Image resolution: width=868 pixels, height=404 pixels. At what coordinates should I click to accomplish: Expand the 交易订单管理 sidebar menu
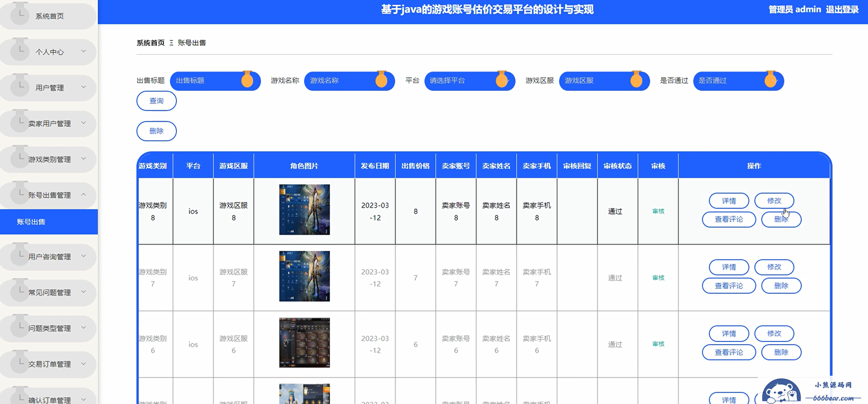(48, 364)
